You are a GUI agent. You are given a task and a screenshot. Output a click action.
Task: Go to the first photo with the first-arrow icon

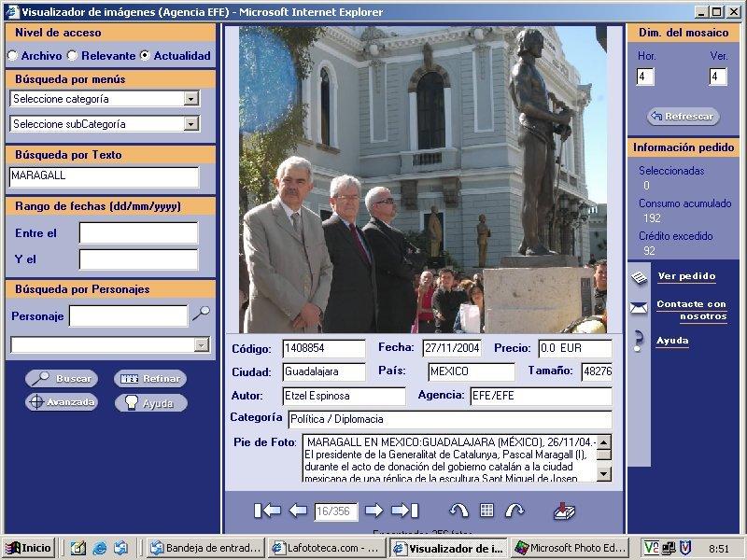click(x=267, y=511)
